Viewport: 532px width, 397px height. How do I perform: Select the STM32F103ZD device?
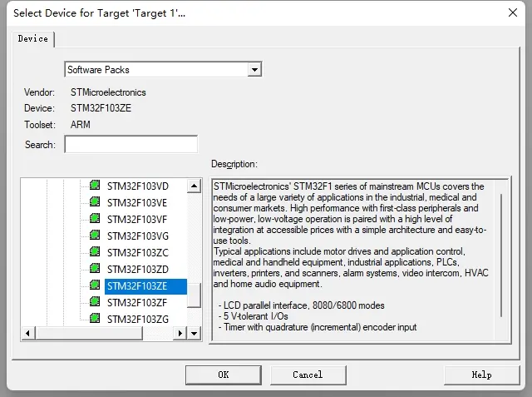pos(138,270)
